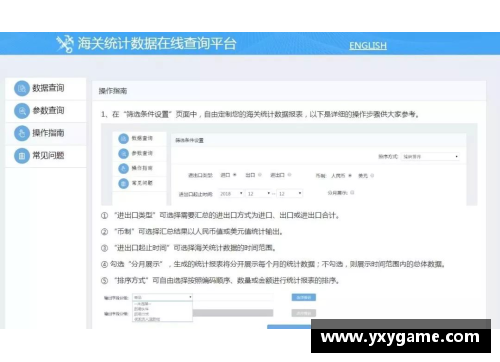Open the start month dropdown
Screen dimensions: 500x362
[259, 194]
